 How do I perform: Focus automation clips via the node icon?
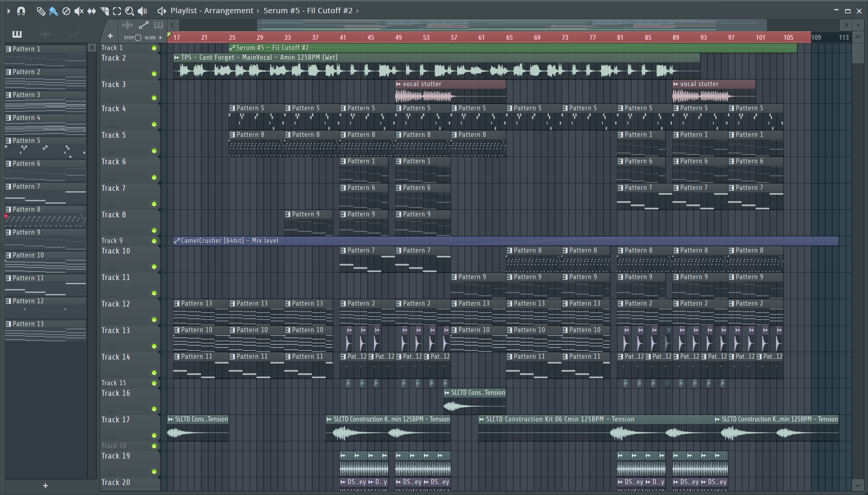(144, 25)
